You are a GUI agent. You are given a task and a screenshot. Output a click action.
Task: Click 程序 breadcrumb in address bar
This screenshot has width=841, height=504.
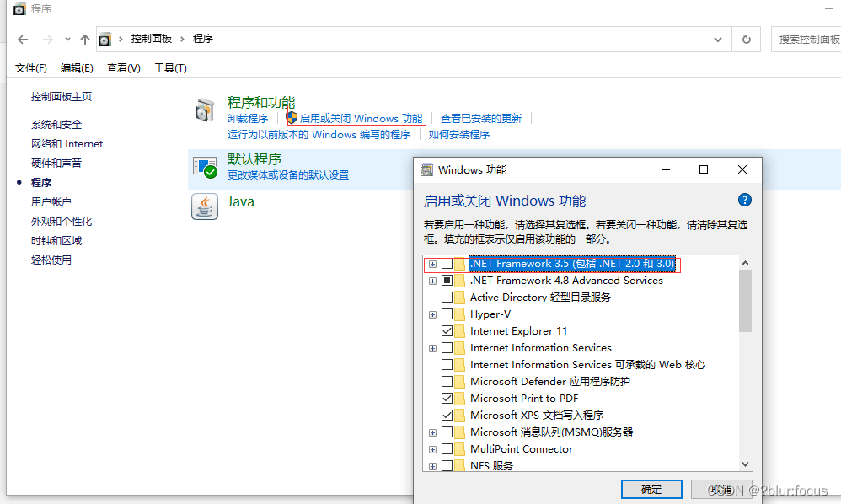203,39
